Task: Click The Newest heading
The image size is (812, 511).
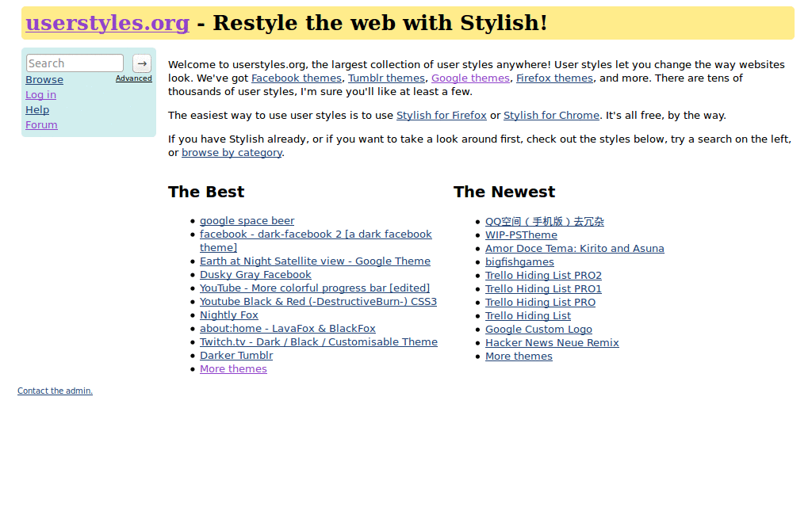Action: (x=504, y=192)
